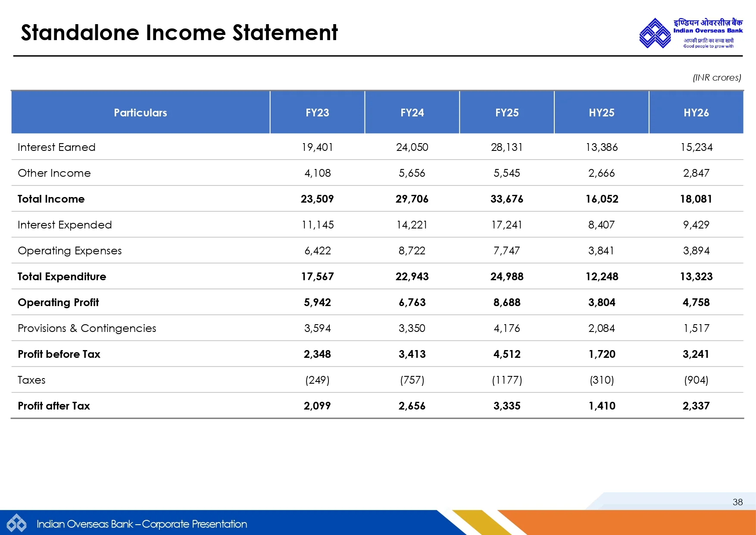Screen dimensions: 756x535
Task: Click the Operating Profit row label
Action: (58, 302)
